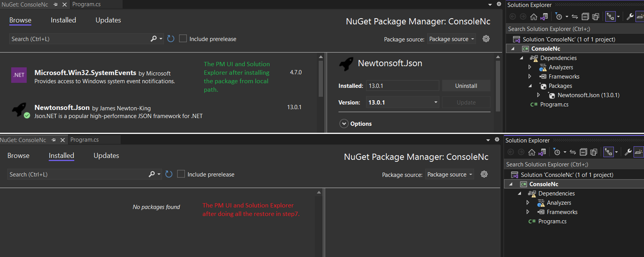
Task: Enable Include prerelease in upper NuGet window
Action: [183, 39]
